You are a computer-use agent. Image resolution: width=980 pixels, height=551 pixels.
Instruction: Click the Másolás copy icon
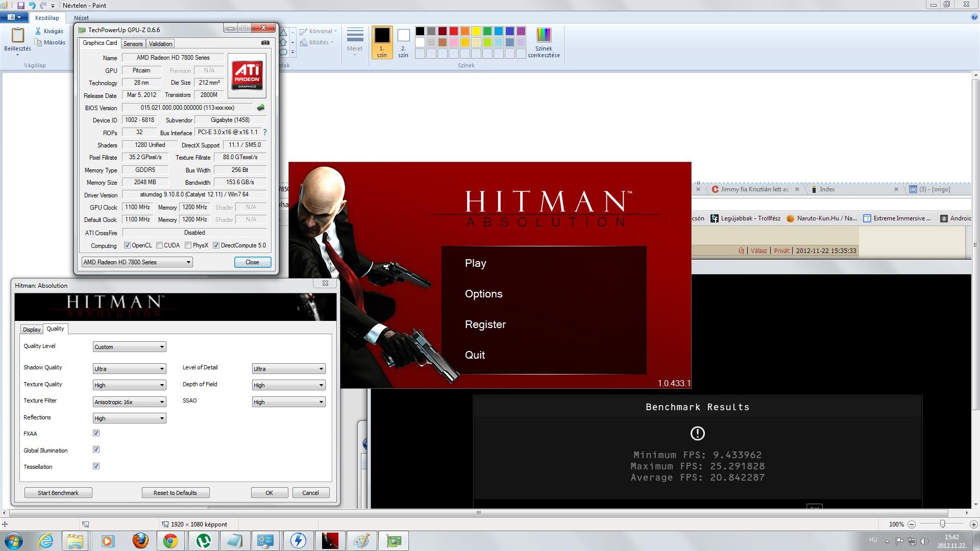(x=38, y=43)
